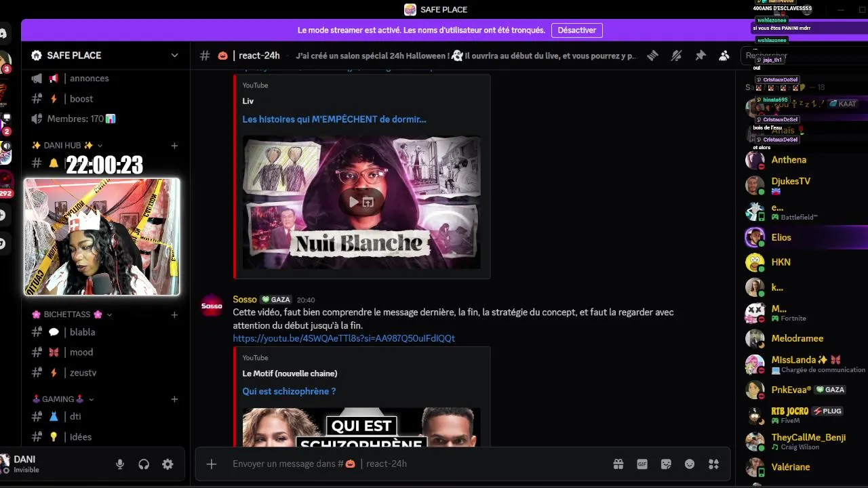Toggle microphone mute in user panel
868x488 pixels.
[x=120, y=464]
